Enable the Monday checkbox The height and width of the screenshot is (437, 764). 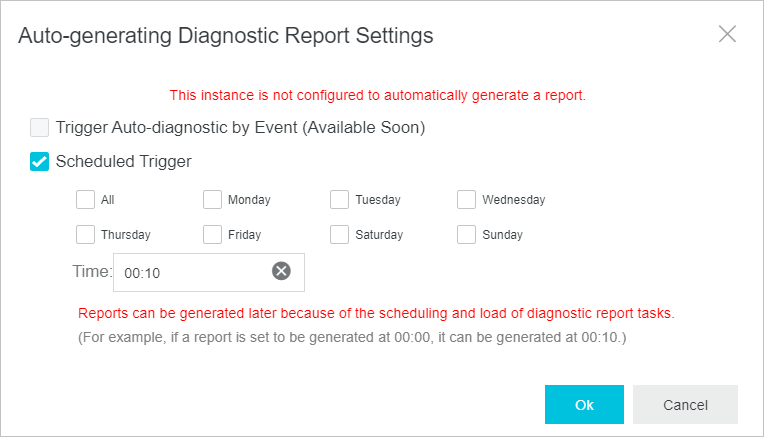tap(212, 199)
